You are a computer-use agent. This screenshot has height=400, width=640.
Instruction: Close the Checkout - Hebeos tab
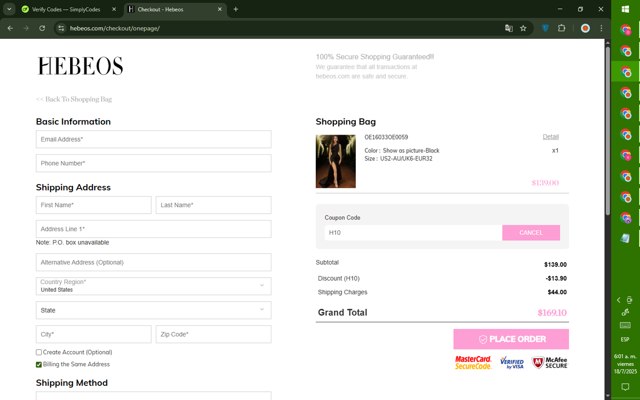pos(220,9)
